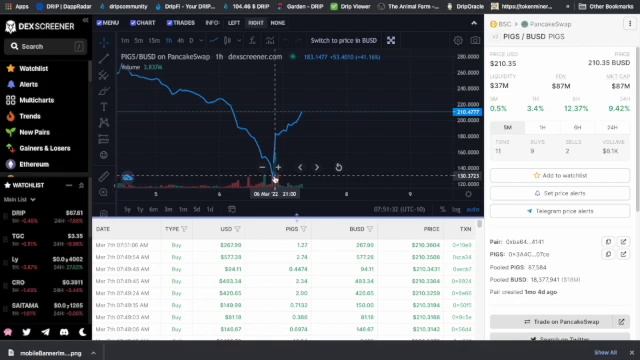Open Twitter link in sidebar footer
The width and height of the screenshot is (640, 360).
(x=27, y=332)
